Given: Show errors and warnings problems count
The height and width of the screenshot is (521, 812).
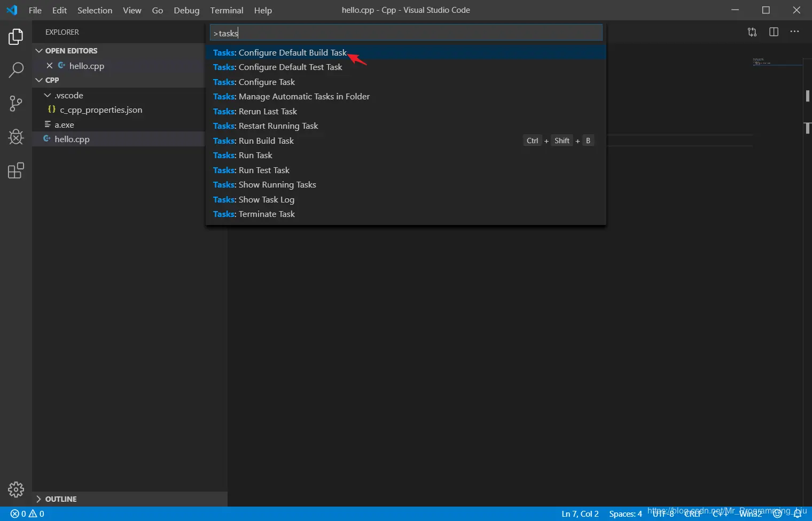Looking at the screenshot, I should [27, 514].
